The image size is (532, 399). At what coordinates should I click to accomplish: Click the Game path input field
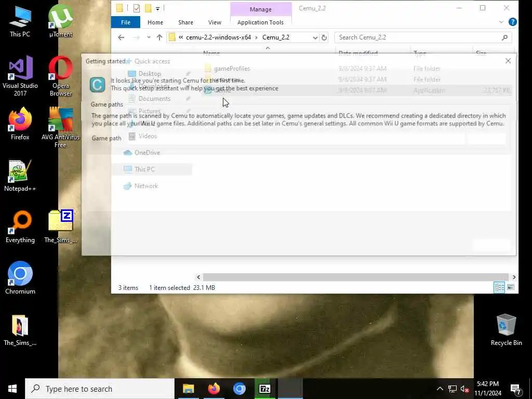tap(296, 138)
